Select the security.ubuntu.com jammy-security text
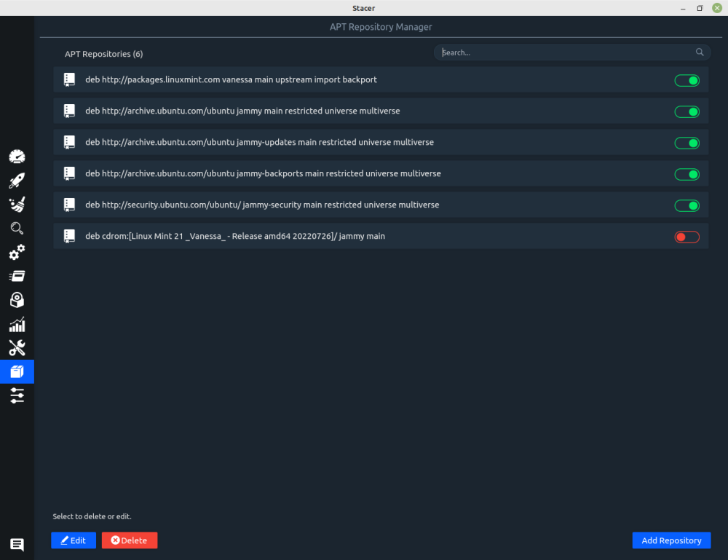 262,205
